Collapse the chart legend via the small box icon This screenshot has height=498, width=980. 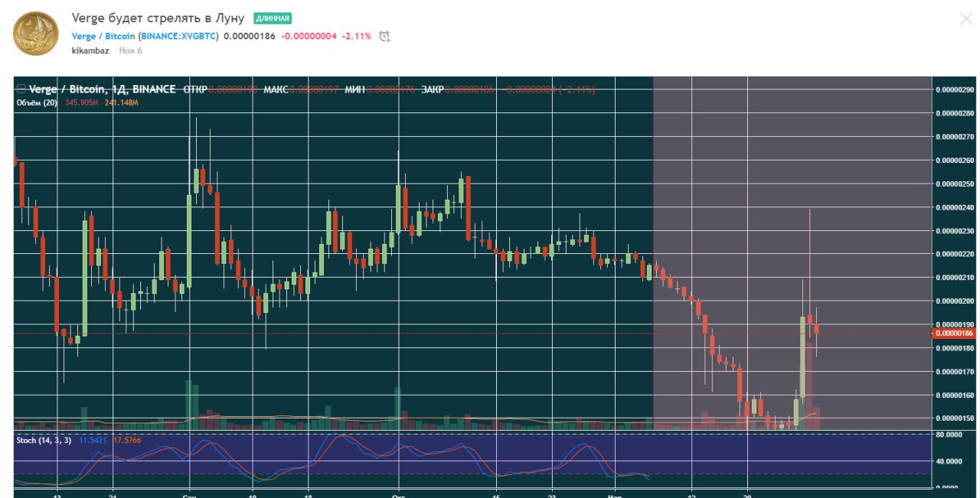pos(21,90)
